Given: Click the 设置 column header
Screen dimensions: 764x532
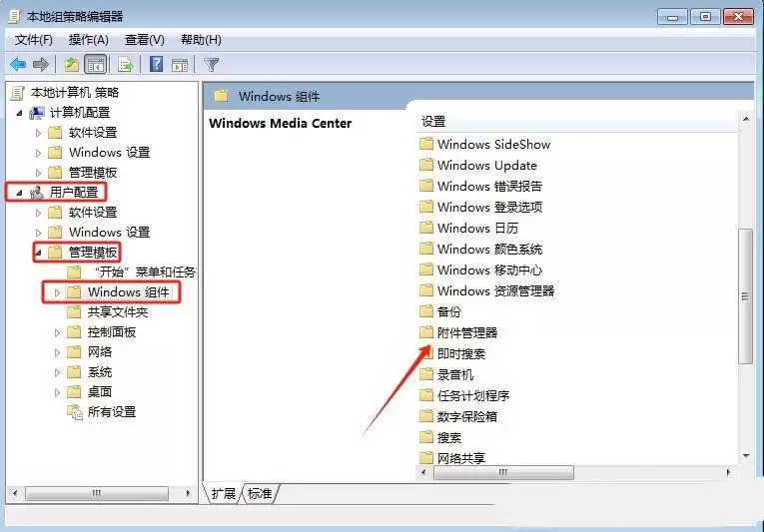Looking at the screenshot, I should point(577,122).
